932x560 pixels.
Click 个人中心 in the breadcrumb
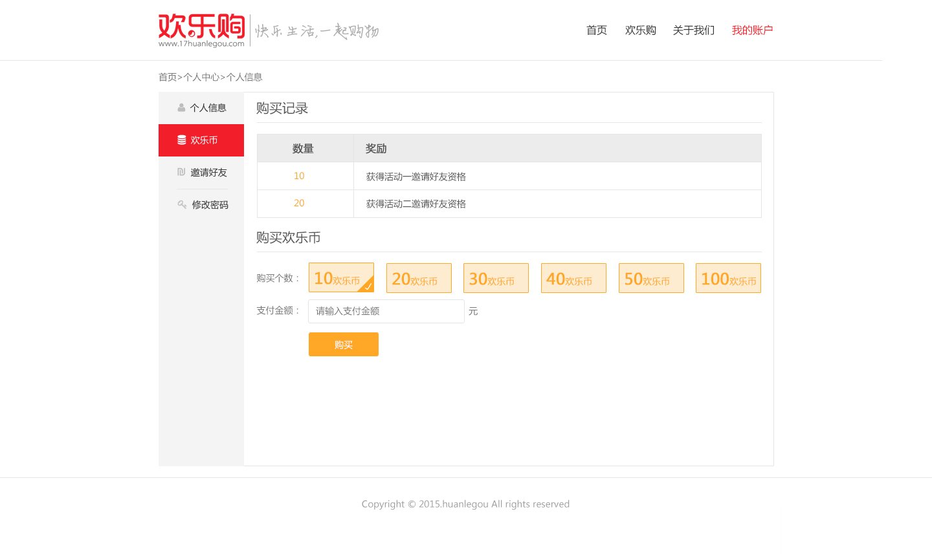201,77
